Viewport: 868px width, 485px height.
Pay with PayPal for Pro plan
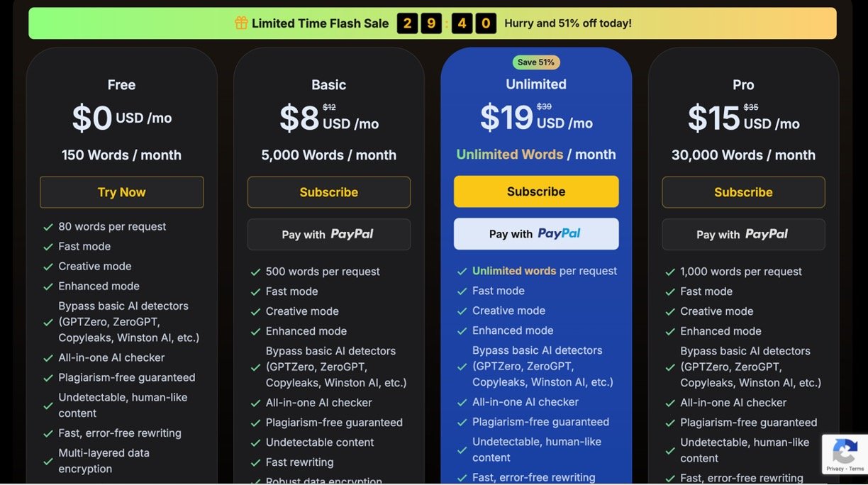coord(743,234)
